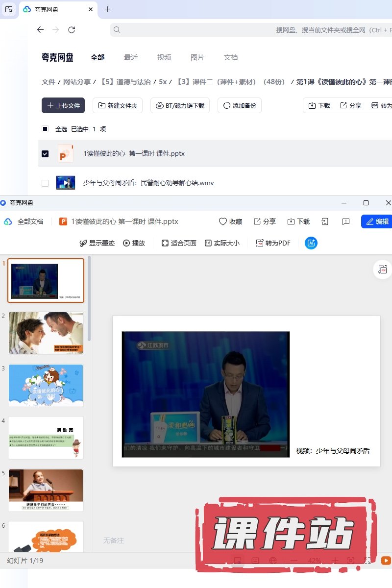The image size is (392, 588).
Task: Click the orange slideshow play icon in status bar
Action: (x=386, y=561)
